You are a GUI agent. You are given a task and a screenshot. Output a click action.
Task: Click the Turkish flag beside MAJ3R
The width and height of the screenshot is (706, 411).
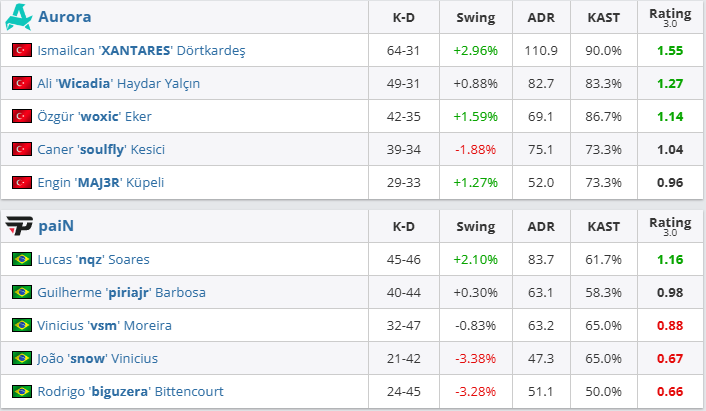21,182
